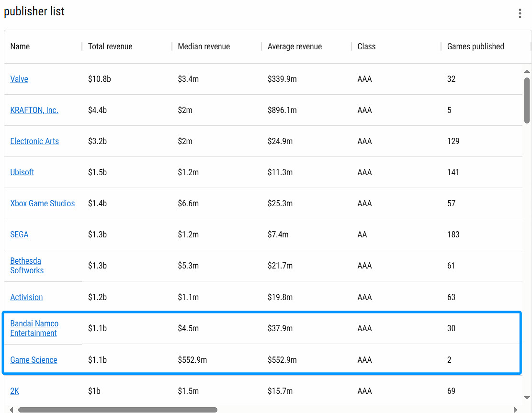This screenshot has width=532, height=413.
Task: Sort by Median revenue column
Action: point(204,46)
